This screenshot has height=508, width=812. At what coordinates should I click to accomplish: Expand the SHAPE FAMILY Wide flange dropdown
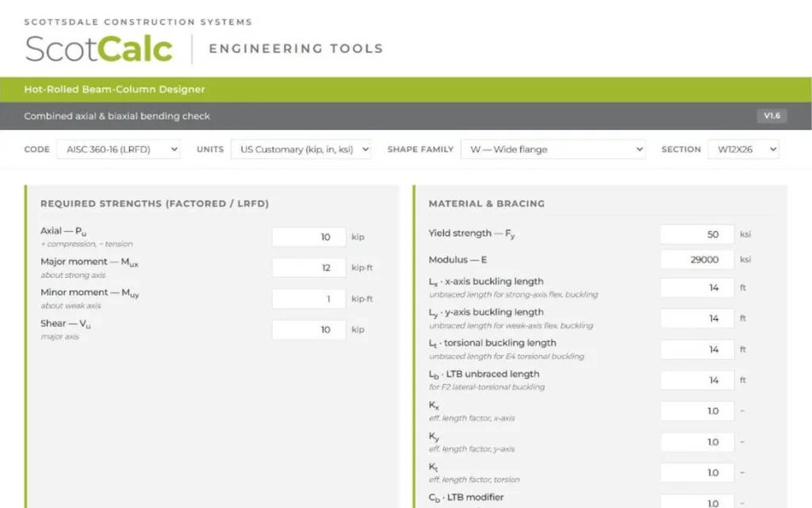click(x=553, y=149)
